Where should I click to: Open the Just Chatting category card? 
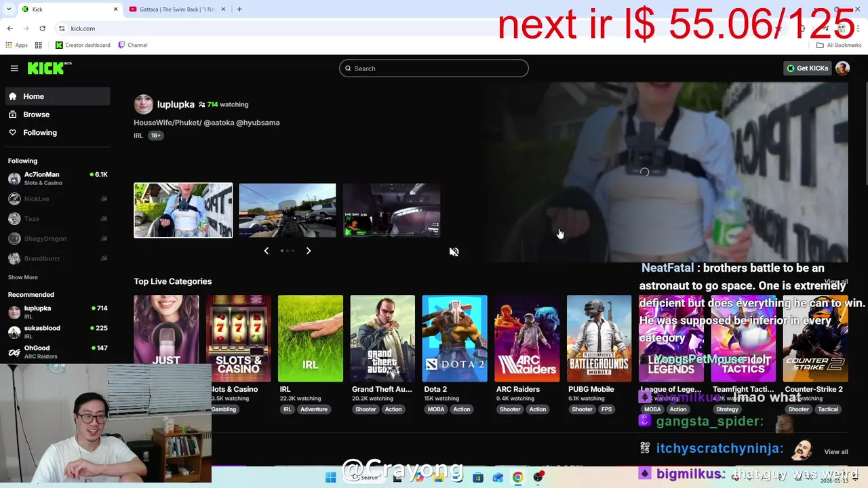pos(166,338)
